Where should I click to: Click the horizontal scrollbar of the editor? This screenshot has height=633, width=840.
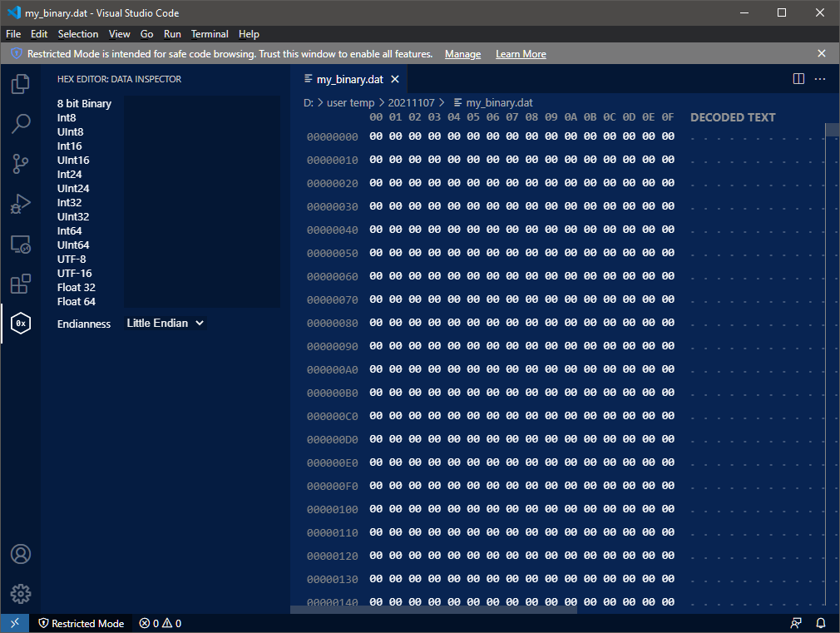tap(432, 610)
